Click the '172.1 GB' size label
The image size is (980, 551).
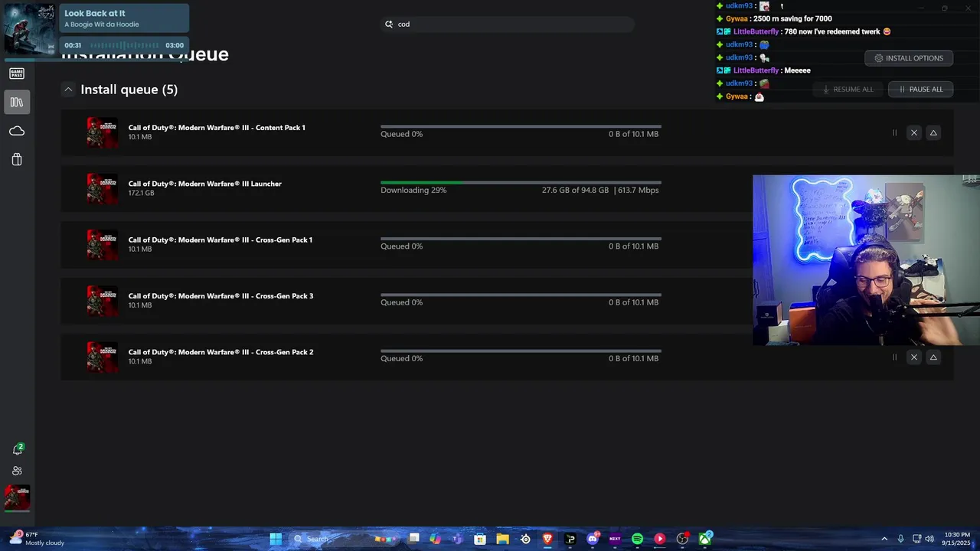click(x=142, y=193)
